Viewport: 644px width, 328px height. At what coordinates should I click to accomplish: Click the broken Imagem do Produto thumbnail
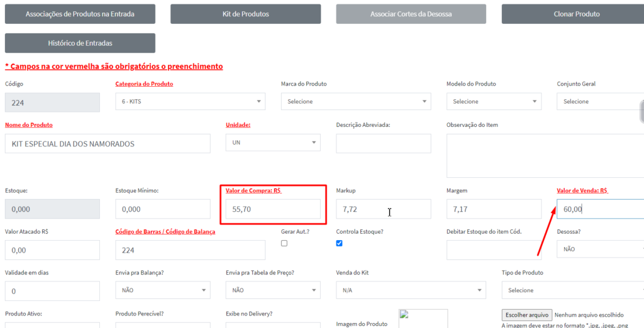[x=423, y=318]
